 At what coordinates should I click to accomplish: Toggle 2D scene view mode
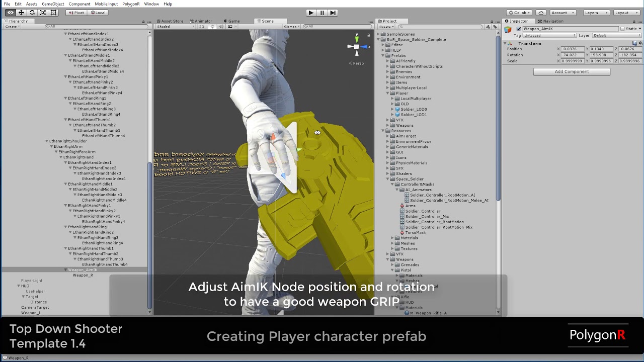pos(202,27)
